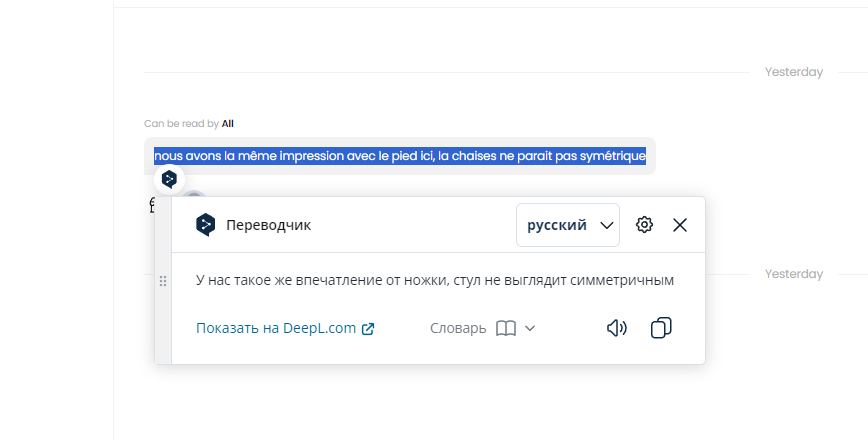Click the chevron arrow in the language selector

(606, 225)
